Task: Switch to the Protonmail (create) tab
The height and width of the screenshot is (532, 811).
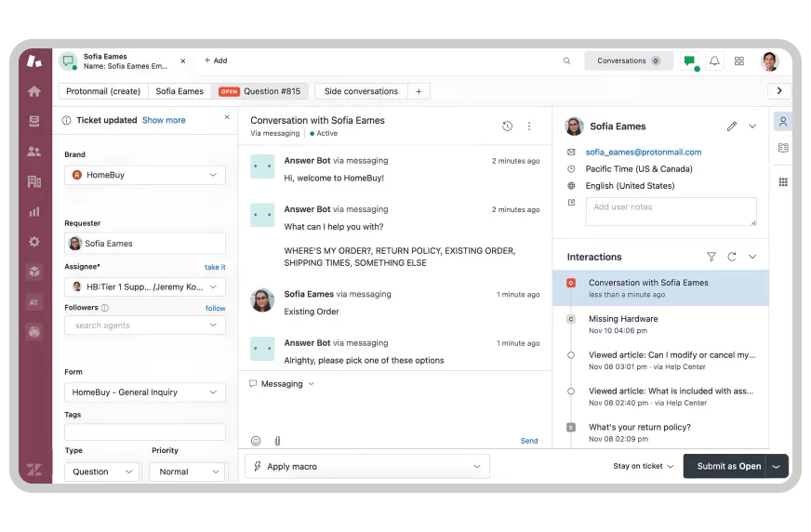Action: point(103,91)
